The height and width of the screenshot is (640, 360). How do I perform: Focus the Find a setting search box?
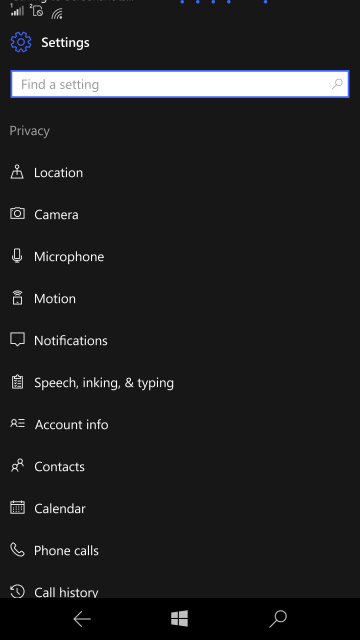coord(180,84)
